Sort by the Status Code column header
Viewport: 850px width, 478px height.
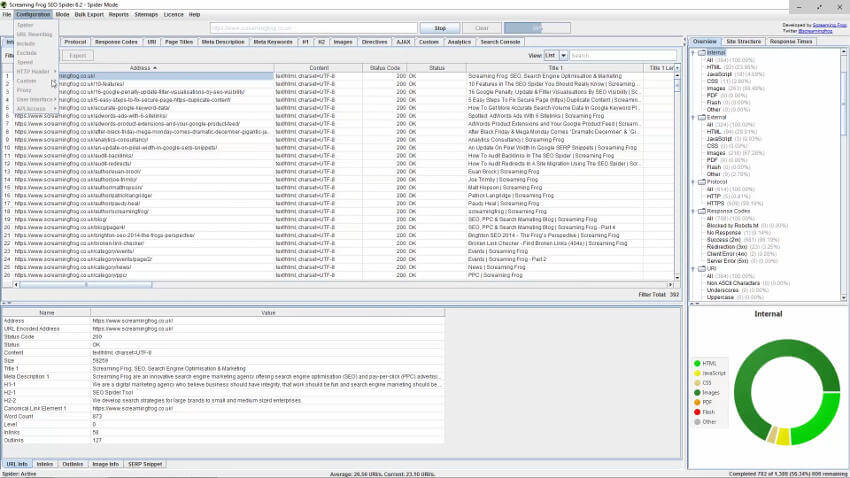coord(384,68)
